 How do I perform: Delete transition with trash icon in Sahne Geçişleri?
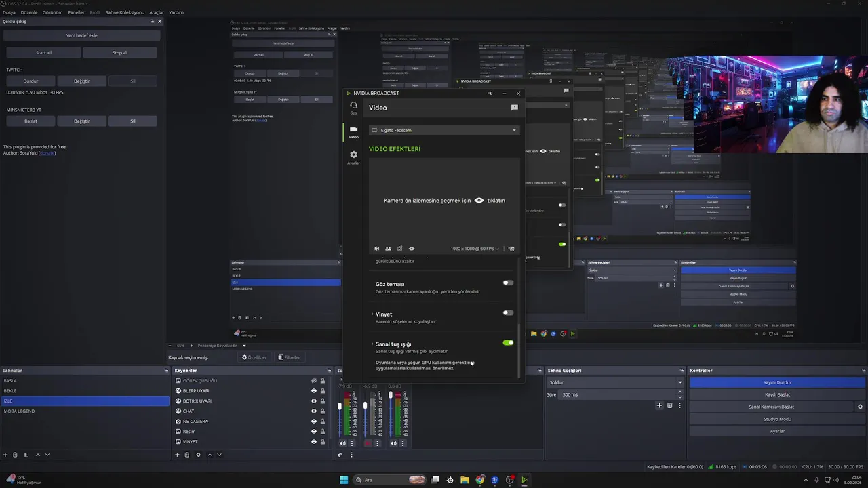click(669, 405)
